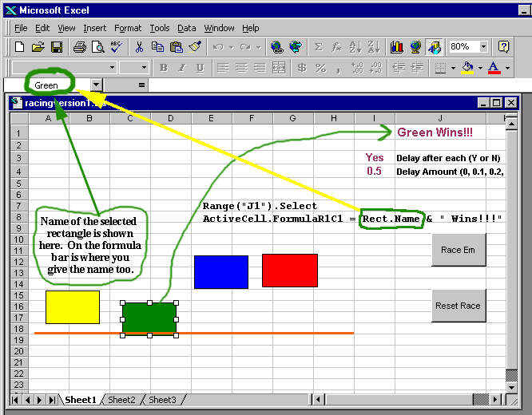532x415 pixels.
Task: Switch to the Sheet2 tab
Action: [x=121, y=400]
